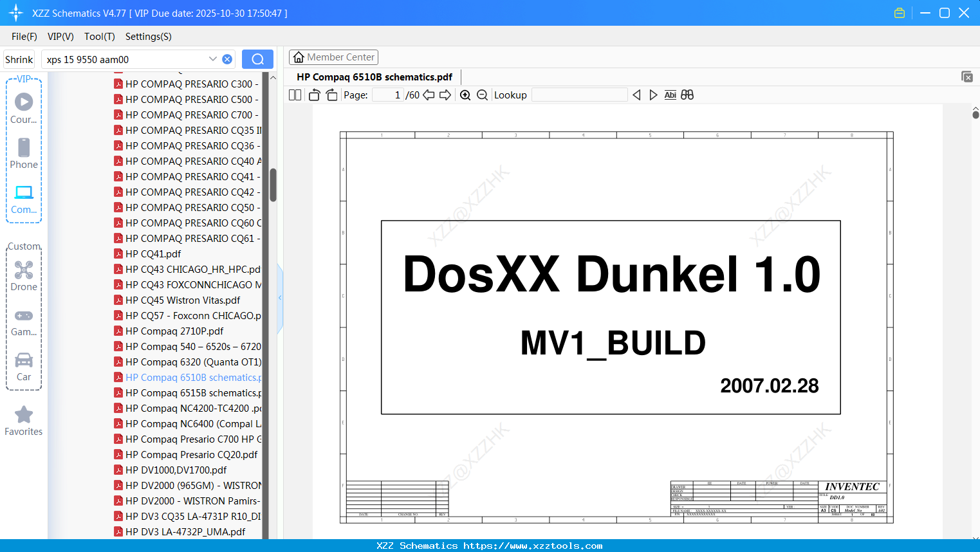Select HP CQ41.pdf
980x552 pixels.
[147, 253]
